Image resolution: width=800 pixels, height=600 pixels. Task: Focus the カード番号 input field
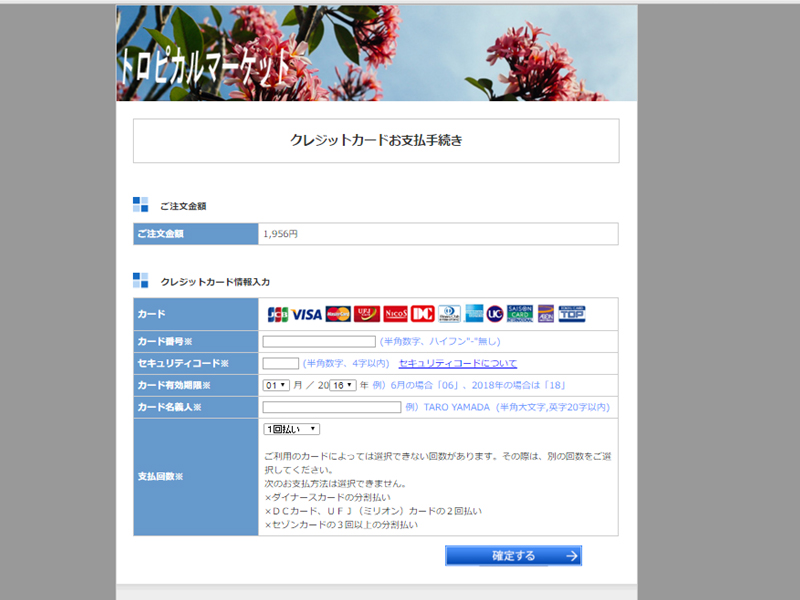click(319, 341)
